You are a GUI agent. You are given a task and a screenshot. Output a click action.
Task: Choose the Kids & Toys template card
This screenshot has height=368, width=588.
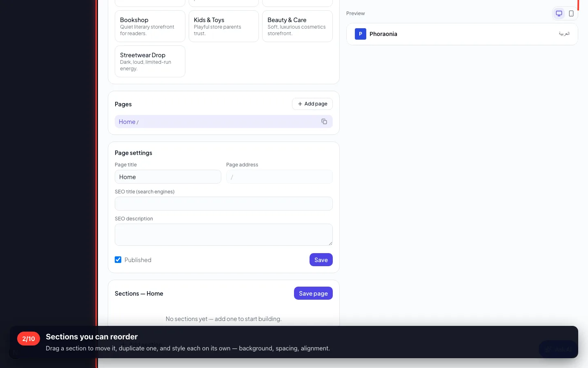pos(224,26)
